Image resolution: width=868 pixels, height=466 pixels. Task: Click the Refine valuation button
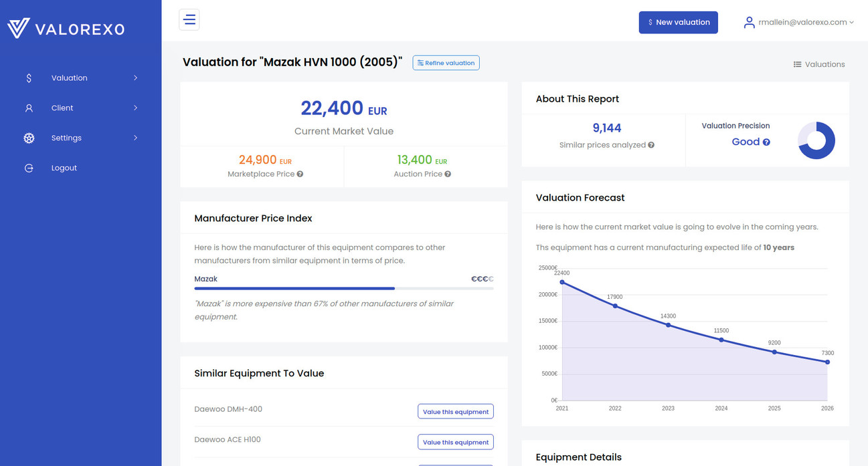446,63
